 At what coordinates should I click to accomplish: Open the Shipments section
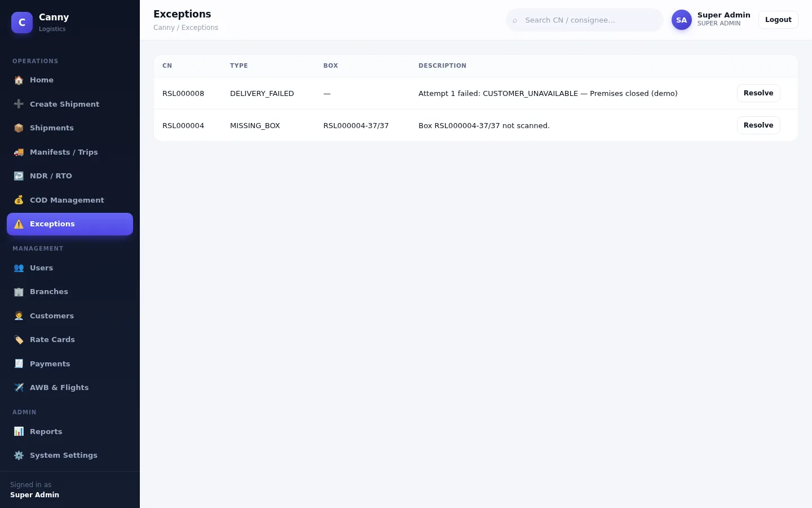click(70, 128)
